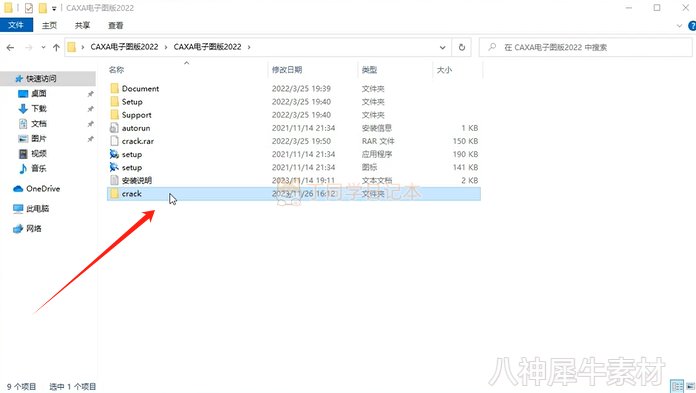Image resolution: width=696 pixels, height=393 pixels.
Task: Open the help question mark icon
Action: (x=692, y=26)
